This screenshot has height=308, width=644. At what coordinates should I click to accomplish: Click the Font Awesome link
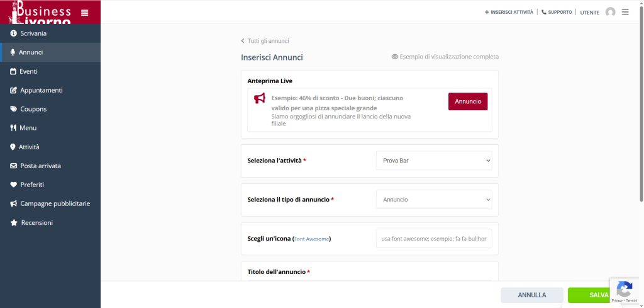click(311, 239)
